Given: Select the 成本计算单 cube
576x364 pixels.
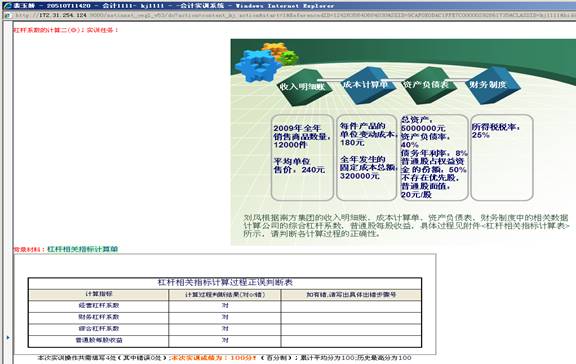Looking at the screenshot, I should coord(365,85).
